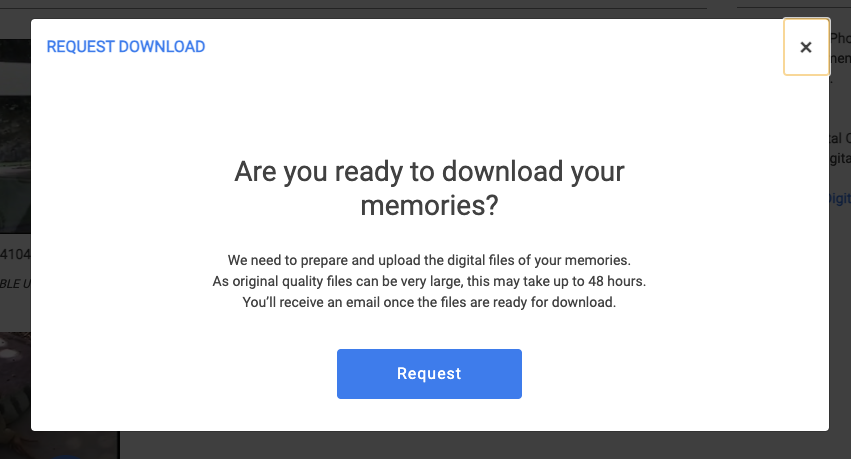Click the blue Request button
This screenshot has width=851, height=459.
click(429, 374)
